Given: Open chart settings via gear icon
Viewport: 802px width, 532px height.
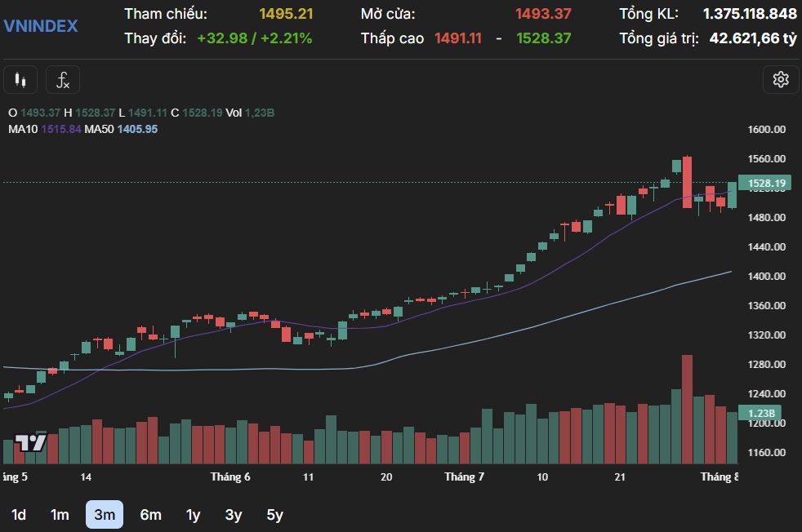Looking at the screenshot, I should (781, 80).
